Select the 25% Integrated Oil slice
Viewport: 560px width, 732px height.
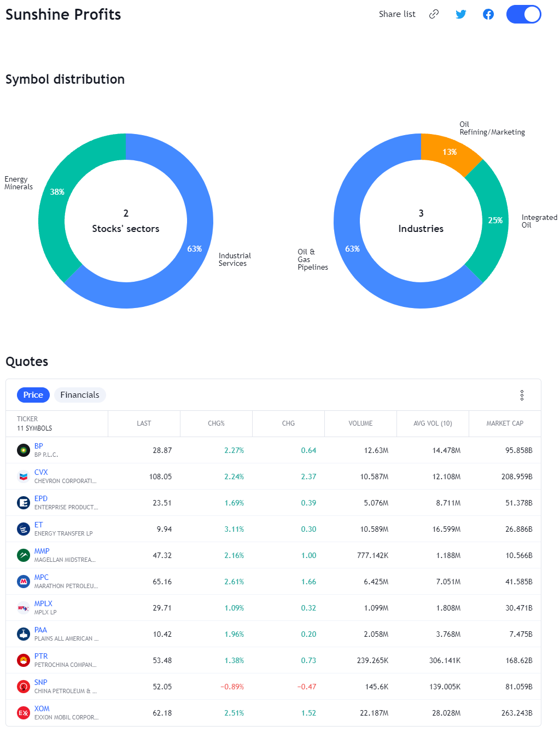point(495,220)
